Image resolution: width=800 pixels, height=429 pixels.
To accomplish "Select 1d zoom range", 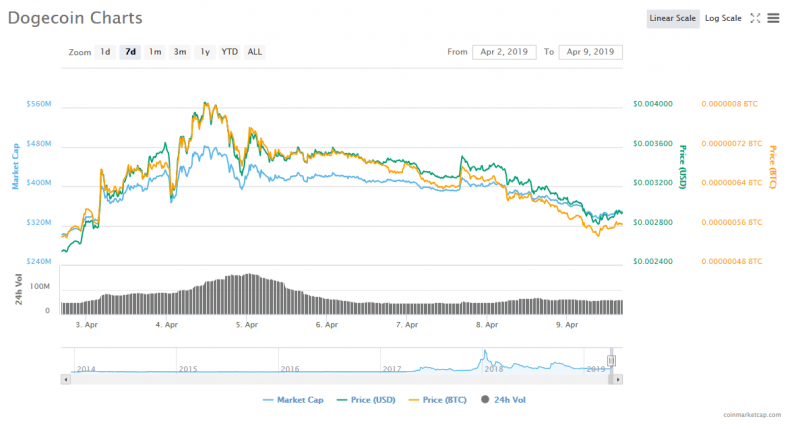I will [105, 51].
